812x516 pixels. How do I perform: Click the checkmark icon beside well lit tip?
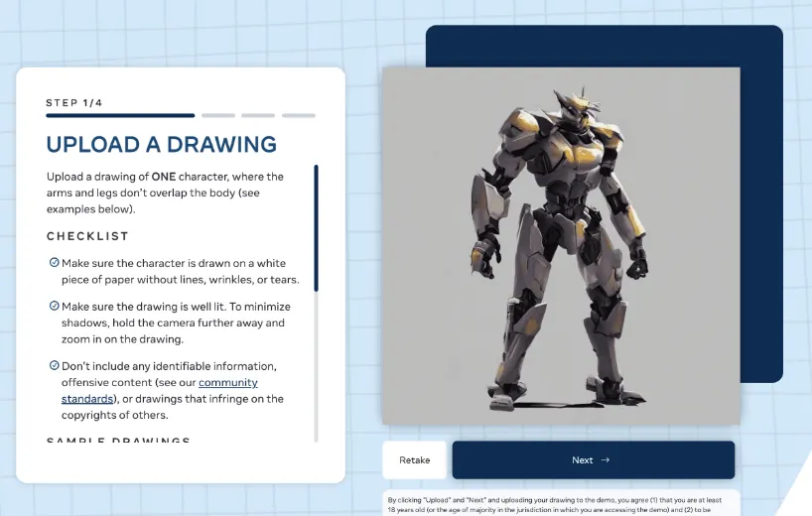coord(54,306)
